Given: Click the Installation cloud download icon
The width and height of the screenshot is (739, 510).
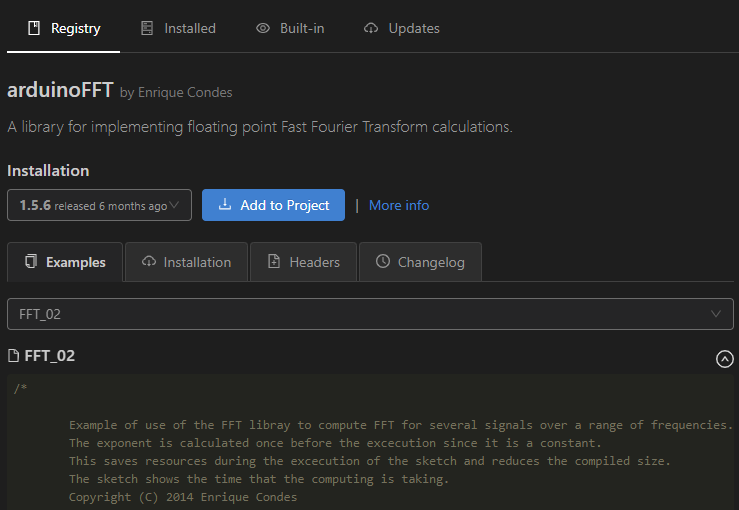Looking at the screenshot, I should point(148,262).
